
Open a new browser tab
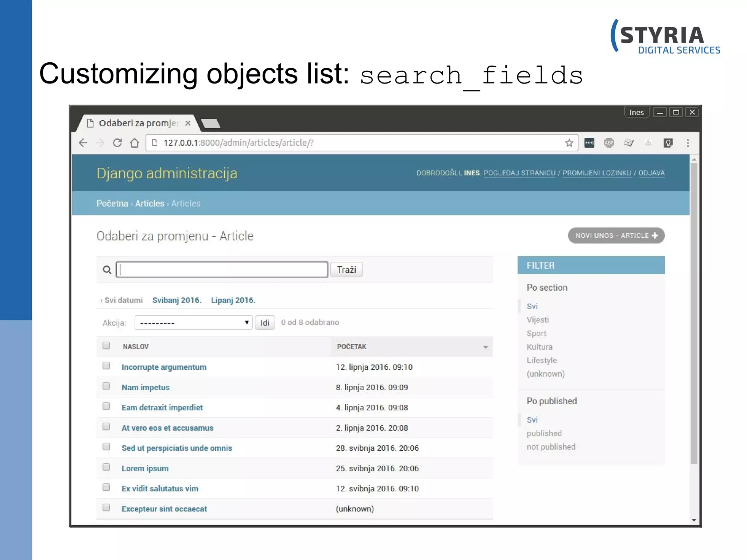click(x=210, y=124)
